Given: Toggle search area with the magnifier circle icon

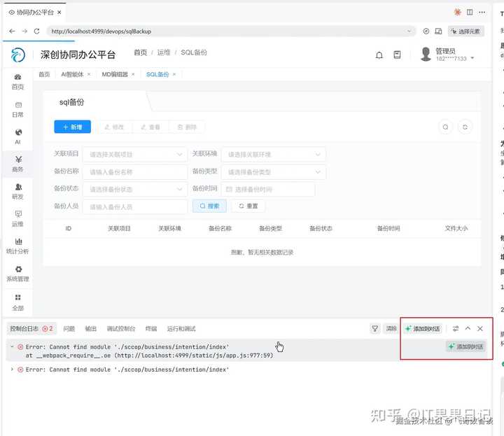Looking at the screenshot, I should pyautogui.click(x=445, y=127).
